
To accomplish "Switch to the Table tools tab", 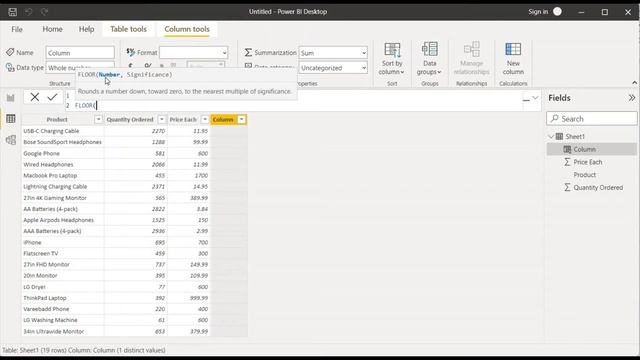I will click(128, 29).
